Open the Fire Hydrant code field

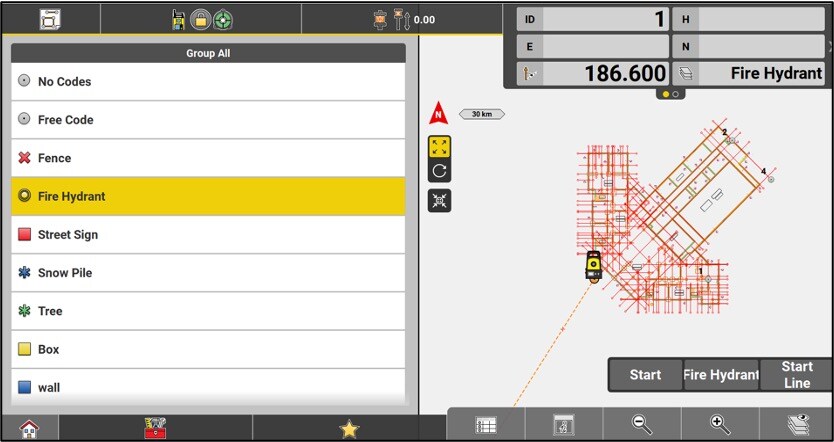[749, 73]
